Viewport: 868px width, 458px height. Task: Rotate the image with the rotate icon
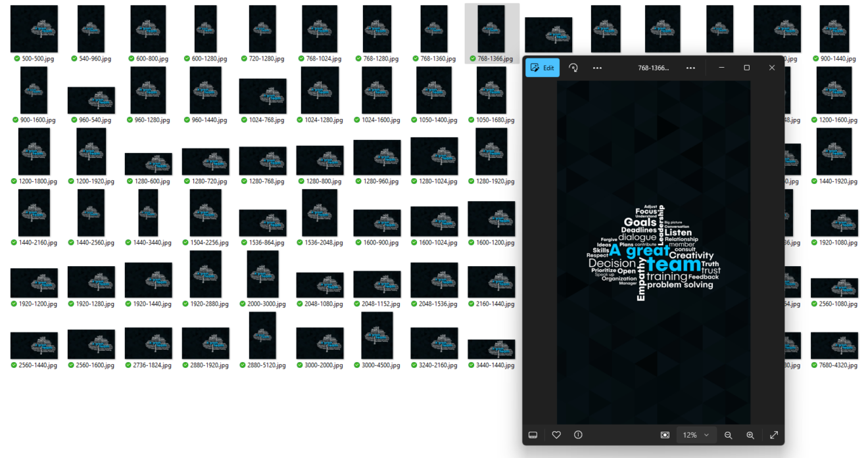coord(573,67)
